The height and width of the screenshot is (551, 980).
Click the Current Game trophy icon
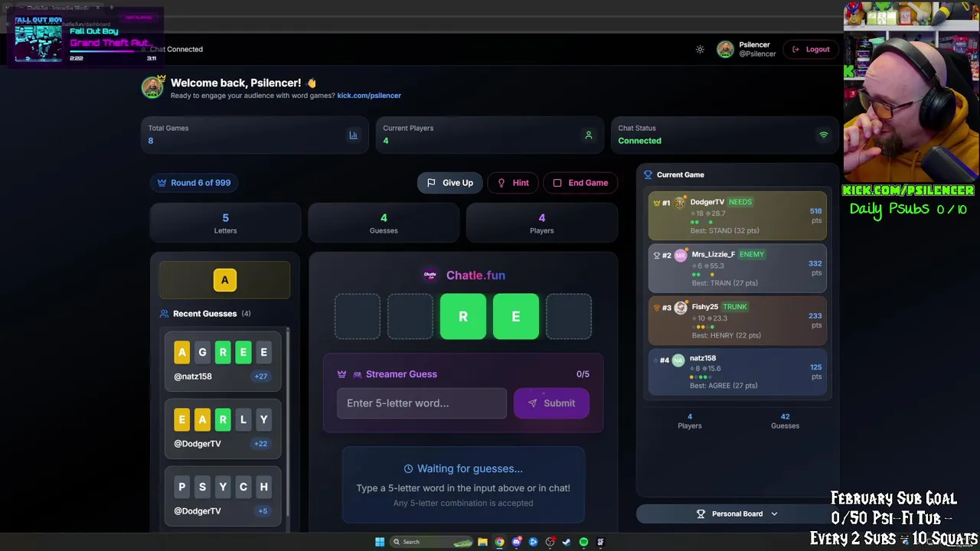(648, 175)
